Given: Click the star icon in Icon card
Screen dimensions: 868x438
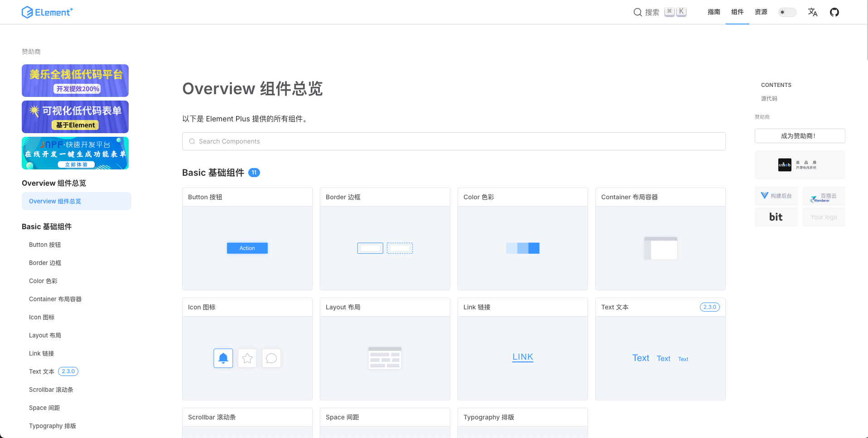Looking at the screenshot, I should coord(247,358).
